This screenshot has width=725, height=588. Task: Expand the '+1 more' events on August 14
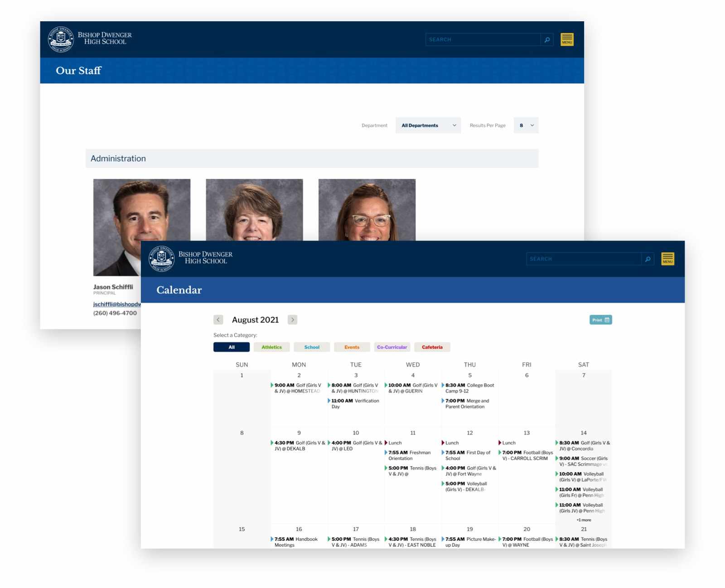pyautogui.click(x=584, y=520)
